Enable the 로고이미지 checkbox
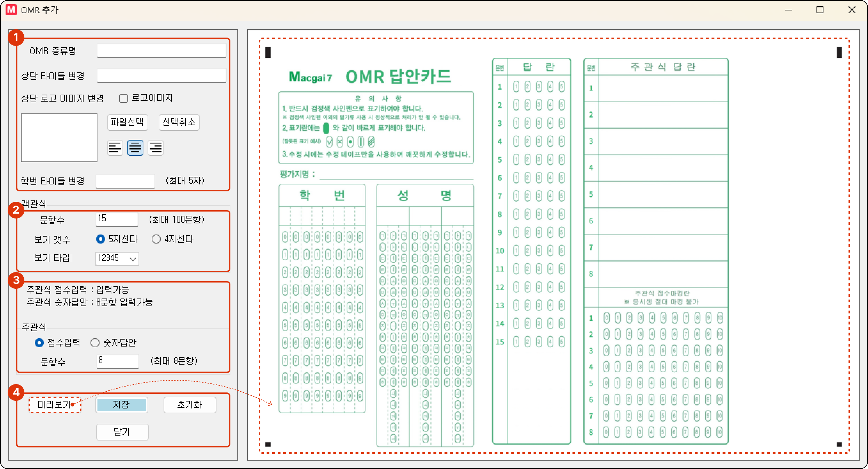Image resolution: width=868 pixels, height=469 pixels. pos(124,98)
